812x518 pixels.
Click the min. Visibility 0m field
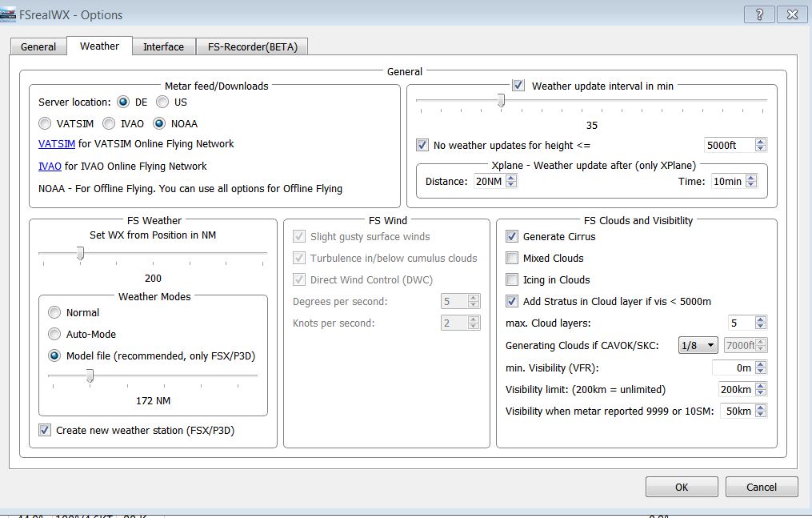[x=734, y=367]
